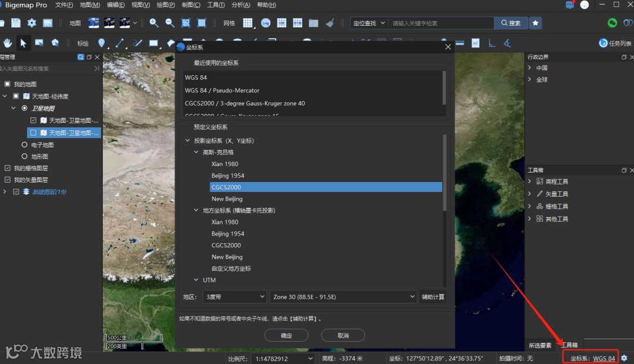Collapse the 地方坐标系 (横轴墨卡托投影) group
Image resolution: width=634 pixels, height=364 pixels.
(x=196, y=210)
